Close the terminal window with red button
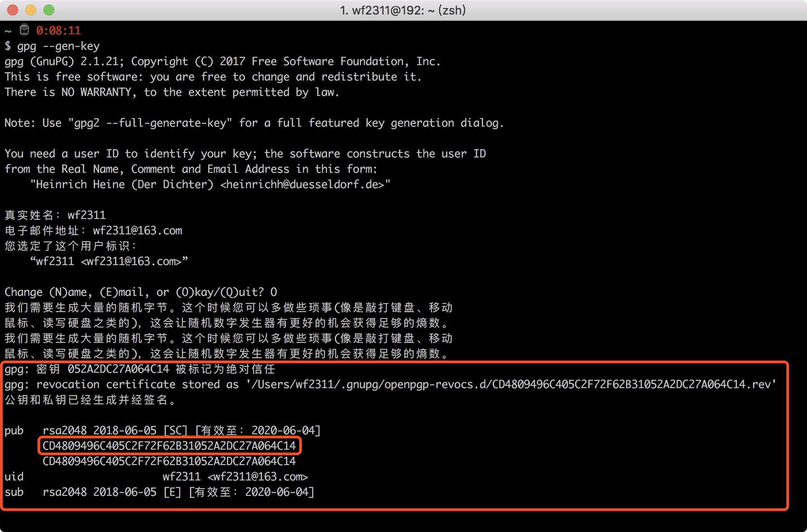This screenshot has width=807, height=532. pos(13,10)
